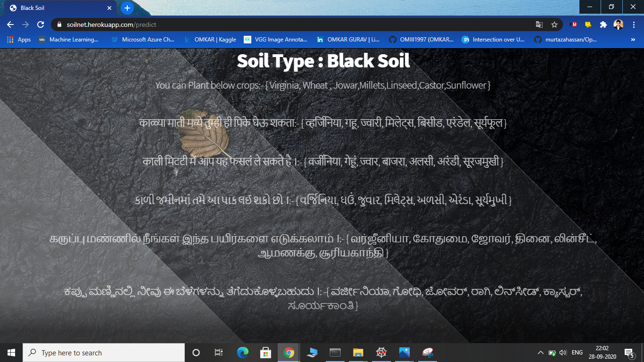Image resolution: width=644 pixels, height=362 pixels.
Task: Open a new tab with plus button
Action: point(127,8)
